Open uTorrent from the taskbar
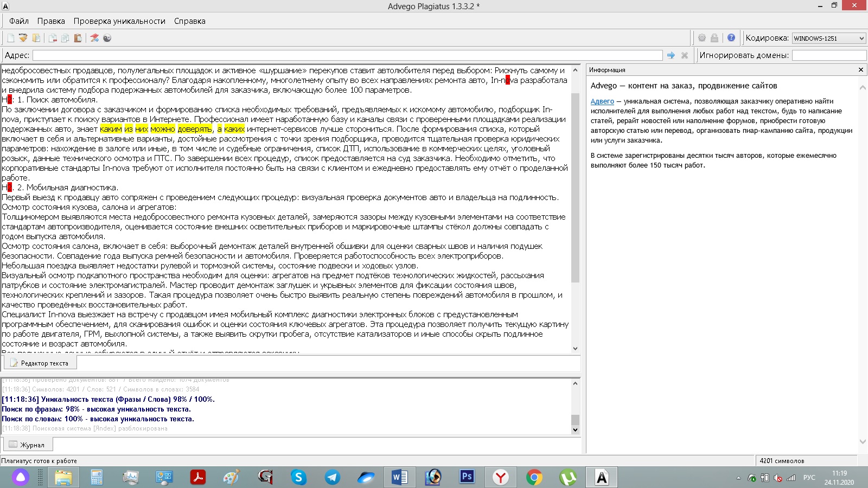The height and width of the screenshot is (488, 868). pyautogui.click(x=567, y=477)
